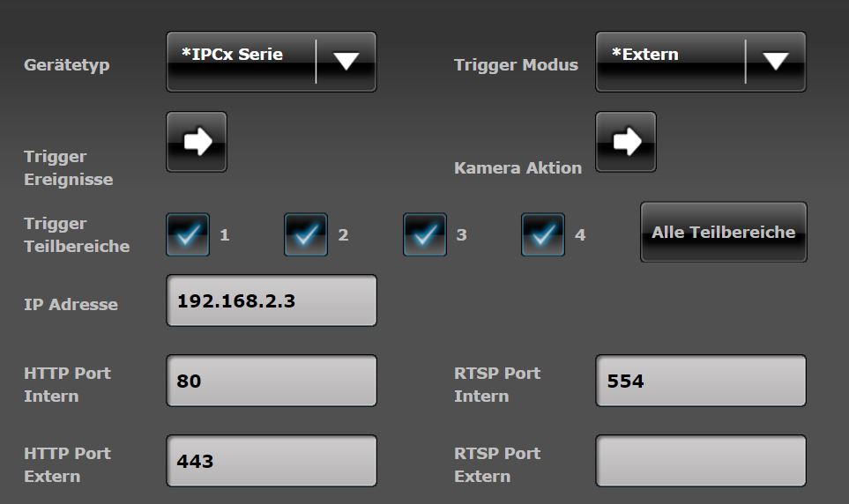Screen dimensions: 849x504
Task: Uncheck Trigger Teilbereiche checkbox 1
Action: (x=188, y=234)
